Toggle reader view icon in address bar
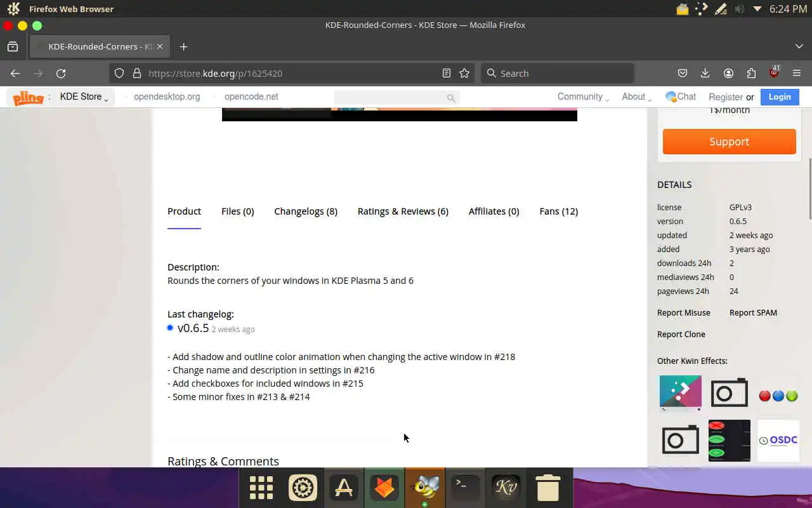Viewport: 812px width, 508px height. click(x=447, y=73)
